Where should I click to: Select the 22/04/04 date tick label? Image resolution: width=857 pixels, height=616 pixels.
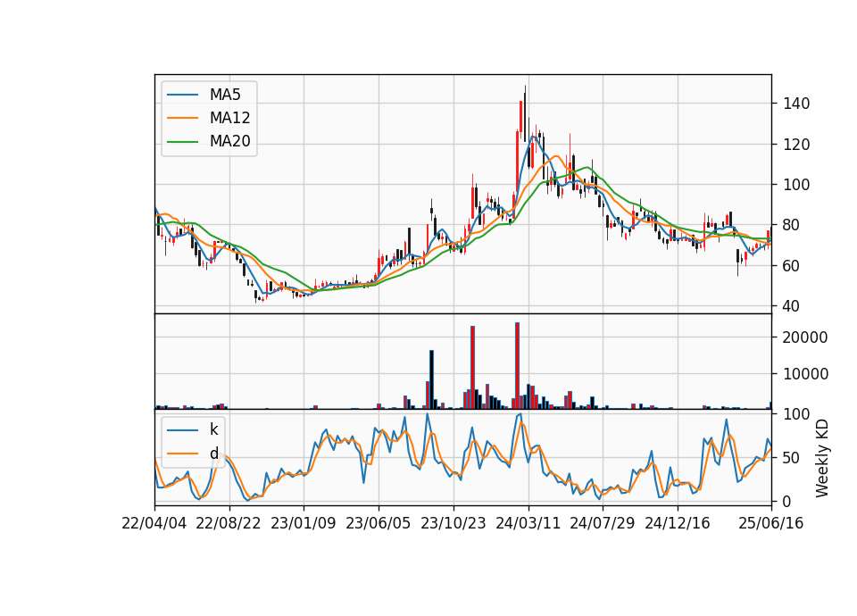click(154, 523)
